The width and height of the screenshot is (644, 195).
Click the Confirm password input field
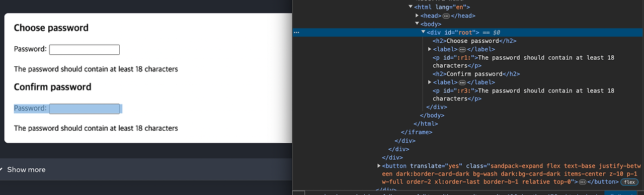pos(85,109)
